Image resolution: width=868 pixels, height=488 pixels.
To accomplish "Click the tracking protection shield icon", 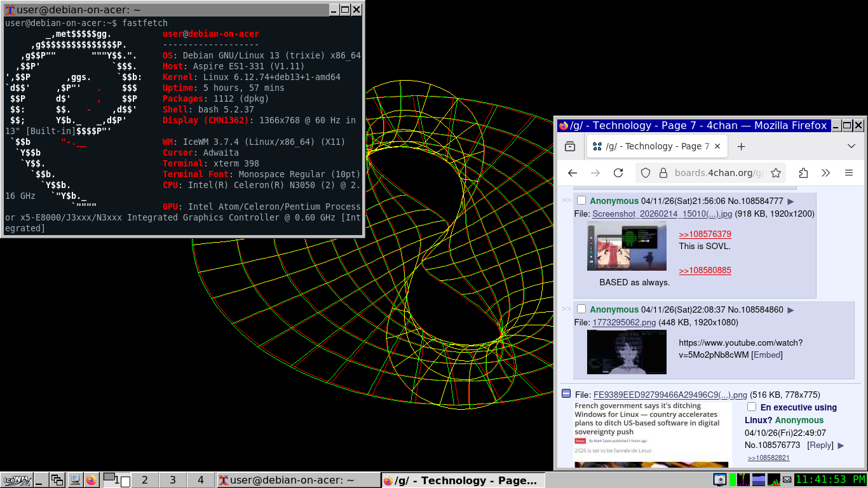I will click(646, 173).
